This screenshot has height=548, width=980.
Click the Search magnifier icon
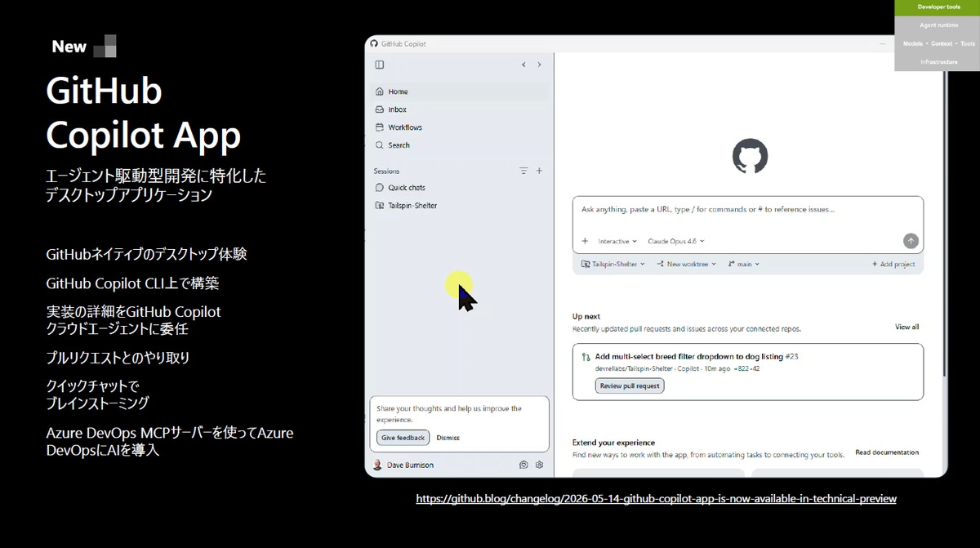click(x=379, y=145)
